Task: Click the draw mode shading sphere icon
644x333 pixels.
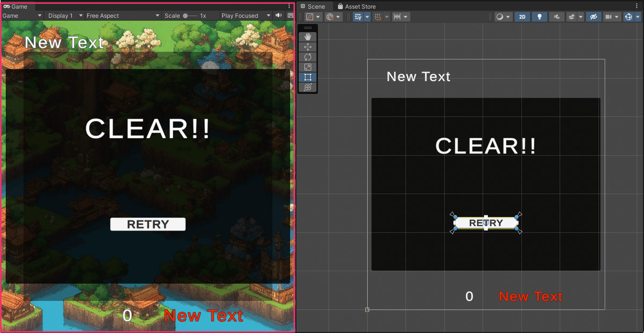Action: 500,17
